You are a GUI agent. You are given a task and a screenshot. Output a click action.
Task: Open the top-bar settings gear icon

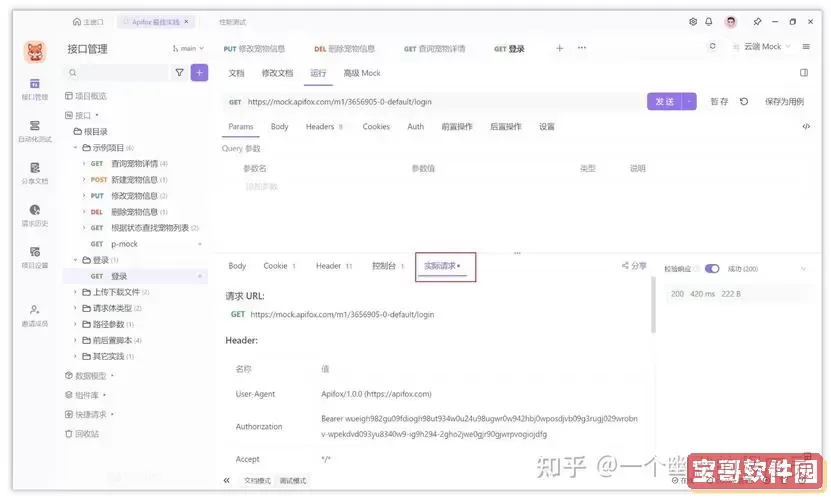[693, 22]
